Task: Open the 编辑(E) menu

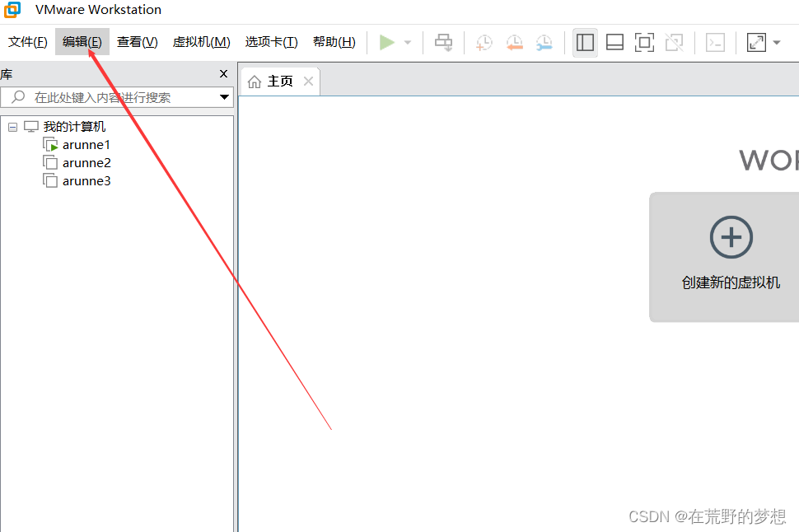Action: click(82, 42)
